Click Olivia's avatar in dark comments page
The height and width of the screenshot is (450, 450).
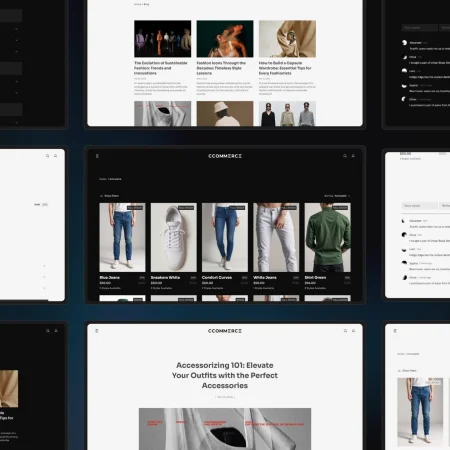(x=404, y=57)
